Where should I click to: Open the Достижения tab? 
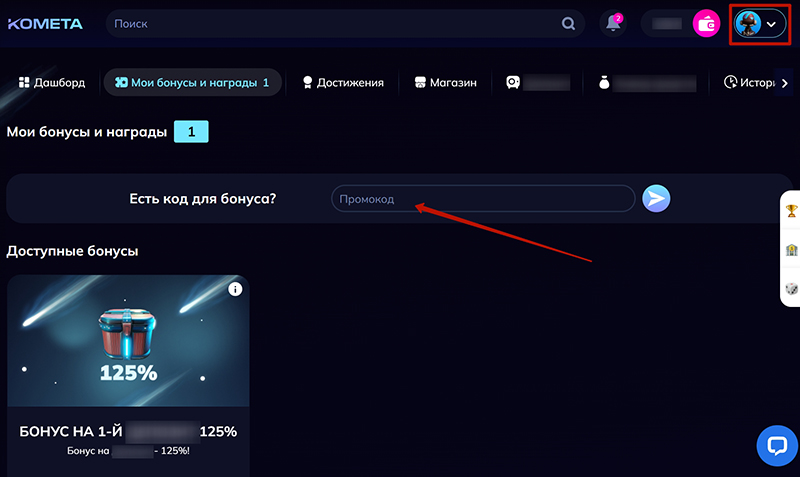[x=342, y=83]
